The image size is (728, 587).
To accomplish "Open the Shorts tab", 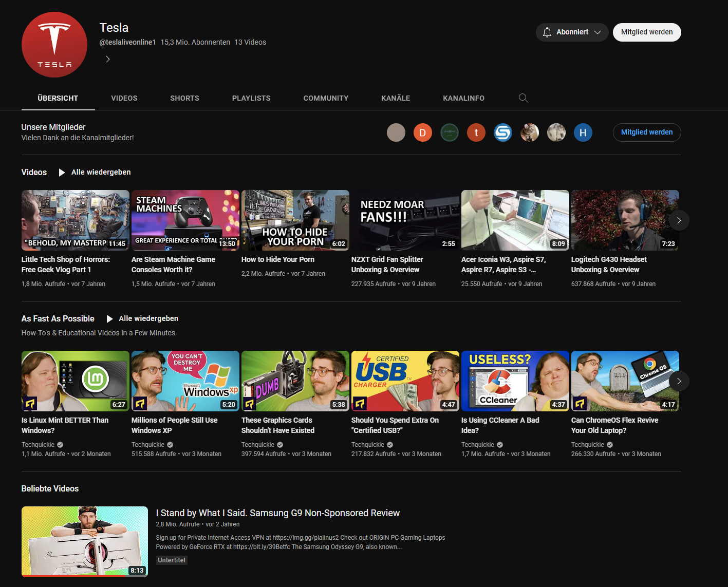I will coord(185,98).
